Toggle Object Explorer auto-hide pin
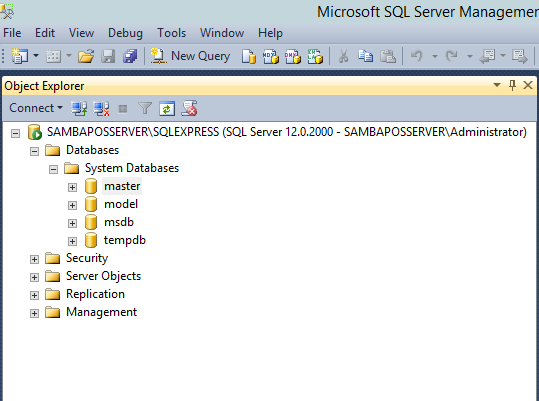Screen dimensions: 539x401 tap(512, 85)
